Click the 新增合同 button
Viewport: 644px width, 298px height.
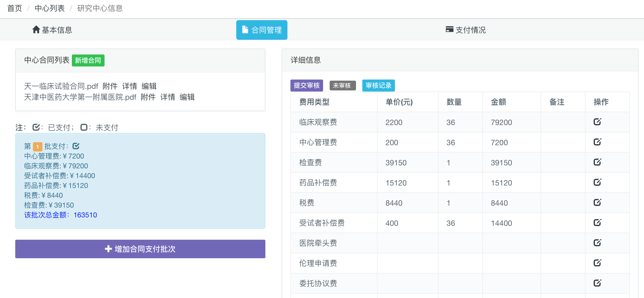click(88, 60)
